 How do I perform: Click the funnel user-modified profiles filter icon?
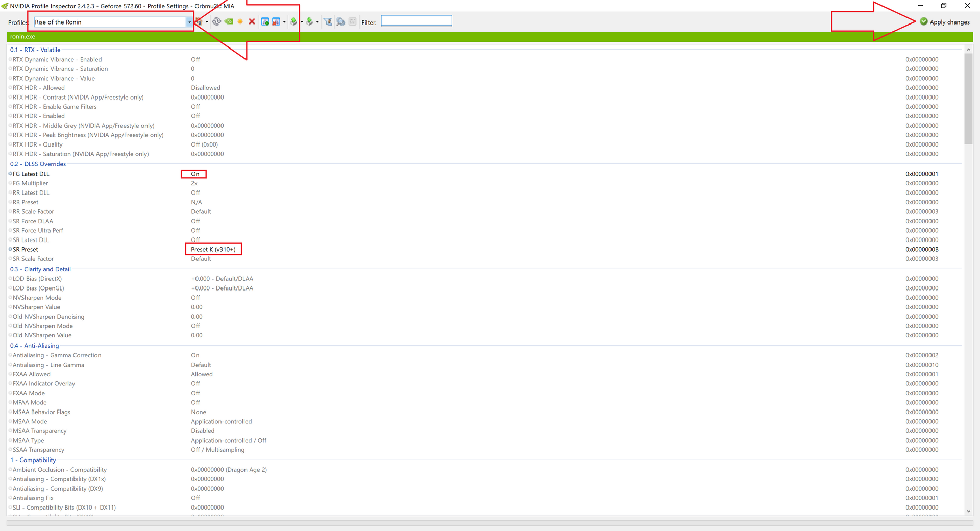[x=328, y=21]
